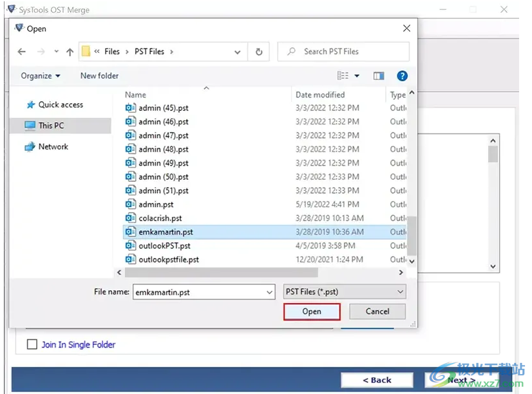Toggle the preview pane icon
Image resolution: width=532 pixels, height=394 pixels.
coord(379,75)
